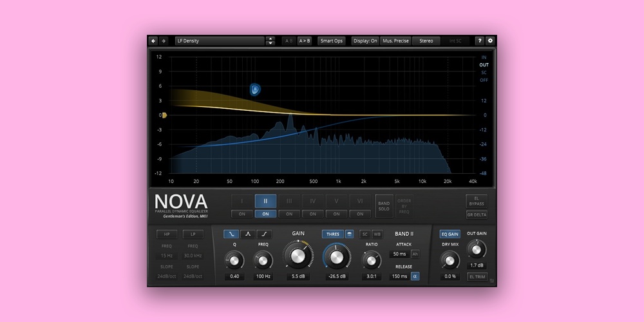Click the corner icon beside EL TRIM
Viewport: 644px width, 322px height.
point(491,281)
